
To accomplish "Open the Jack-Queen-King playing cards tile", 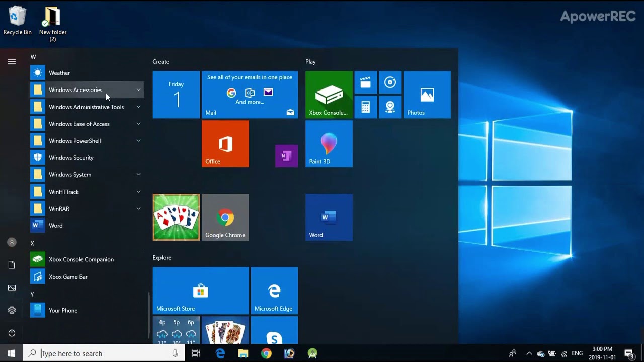I will [225, 330].
